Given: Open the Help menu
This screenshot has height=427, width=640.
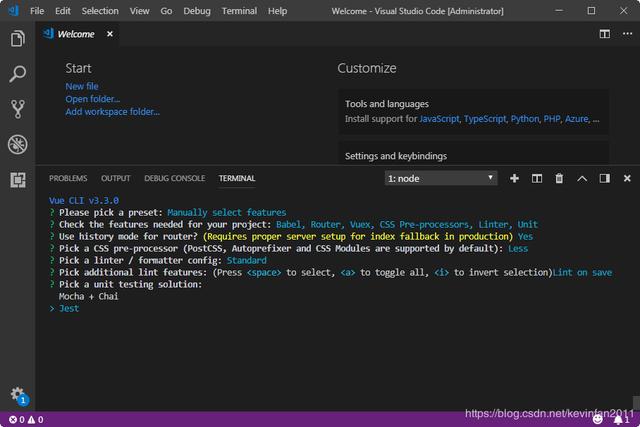Looking at the screenshot, I should tap(278, 11).
